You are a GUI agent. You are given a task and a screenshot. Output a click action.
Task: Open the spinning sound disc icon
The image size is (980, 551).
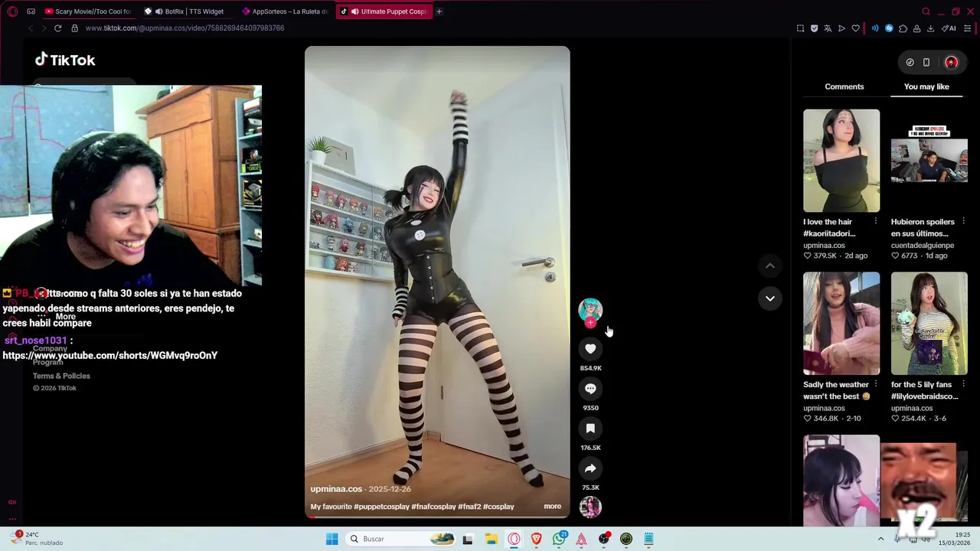click(590, 507)
